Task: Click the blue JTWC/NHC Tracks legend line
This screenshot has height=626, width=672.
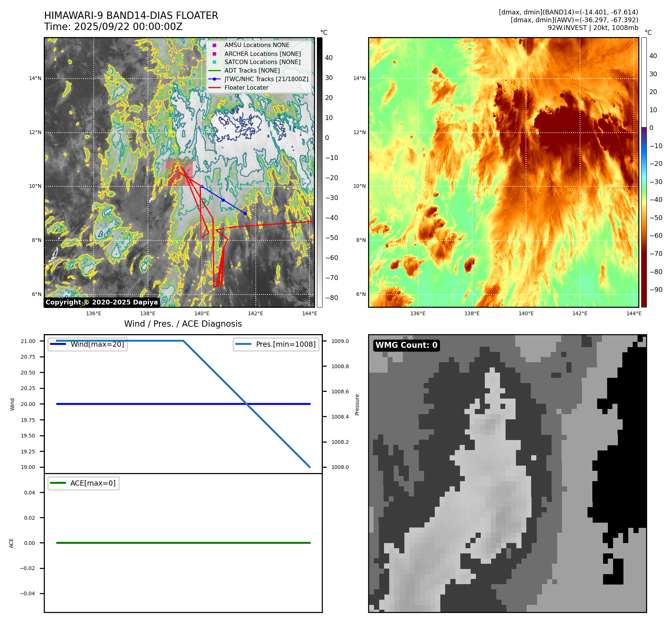Action: point(214,79)
